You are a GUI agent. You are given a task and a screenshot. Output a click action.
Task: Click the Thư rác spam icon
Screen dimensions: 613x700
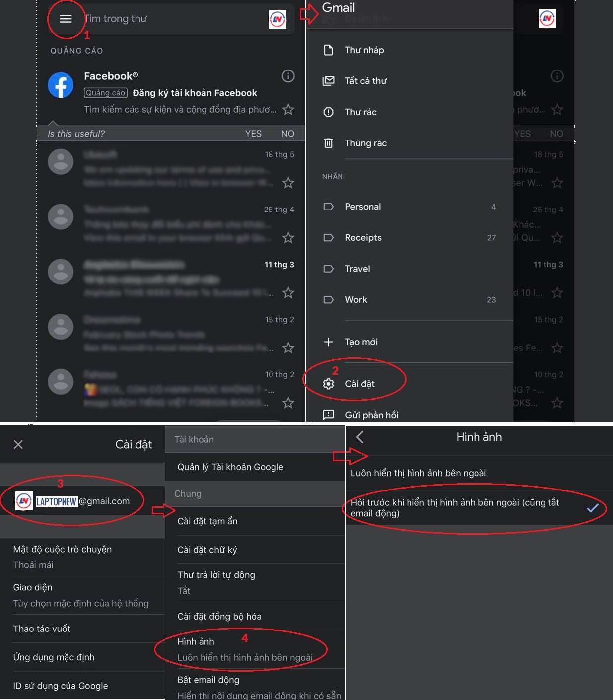point(328,112)
